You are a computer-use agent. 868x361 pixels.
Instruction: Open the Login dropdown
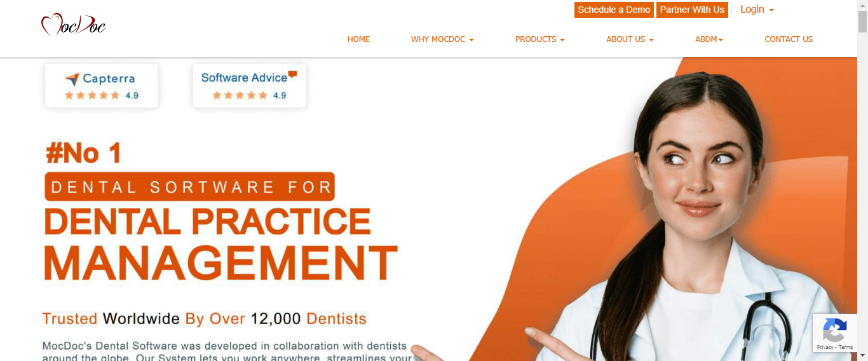pyautogui.click(x=757, y=10)
